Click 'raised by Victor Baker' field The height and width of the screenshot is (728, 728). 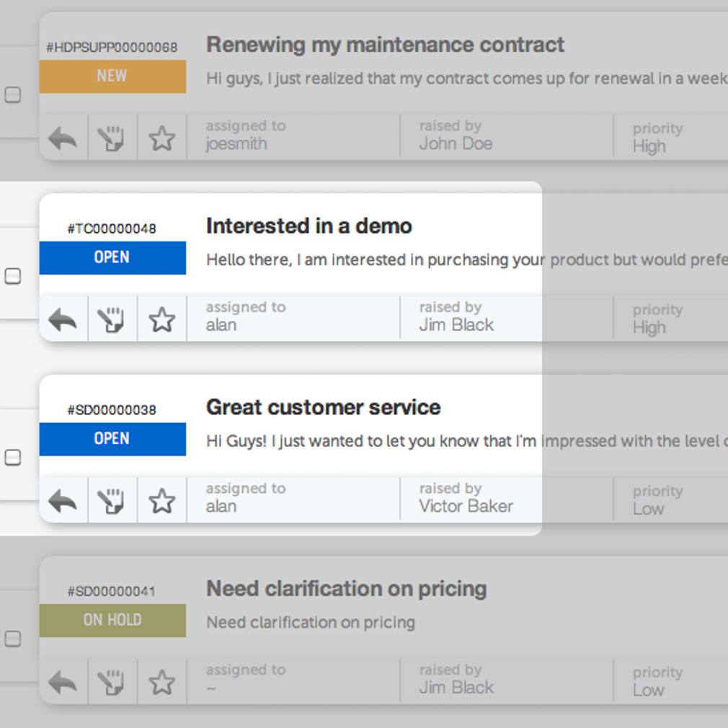point(466,498)
